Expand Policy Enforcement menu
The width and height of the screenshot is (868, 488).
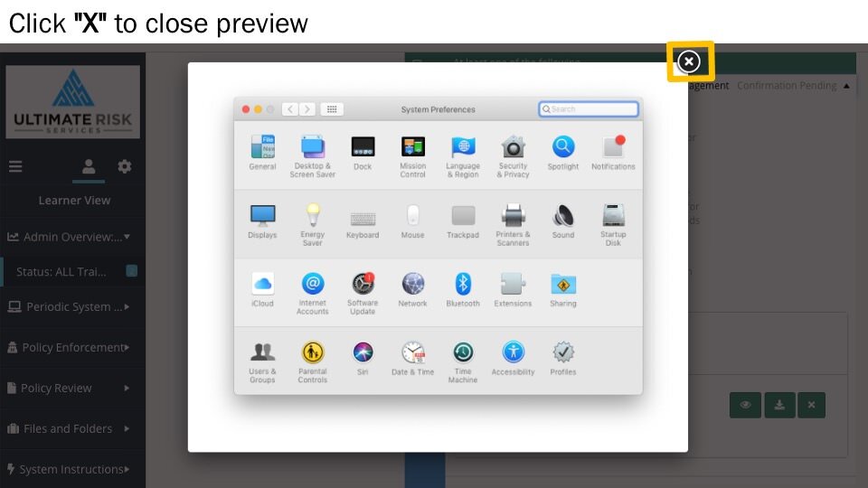72,347
